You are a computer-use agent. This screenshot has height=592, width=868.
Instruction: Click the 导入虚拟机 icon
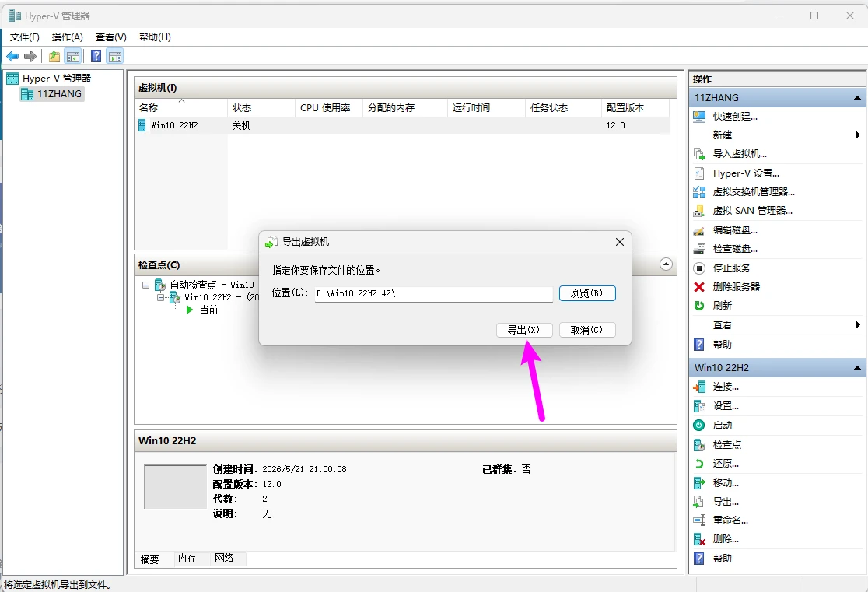tap(699, 154)
